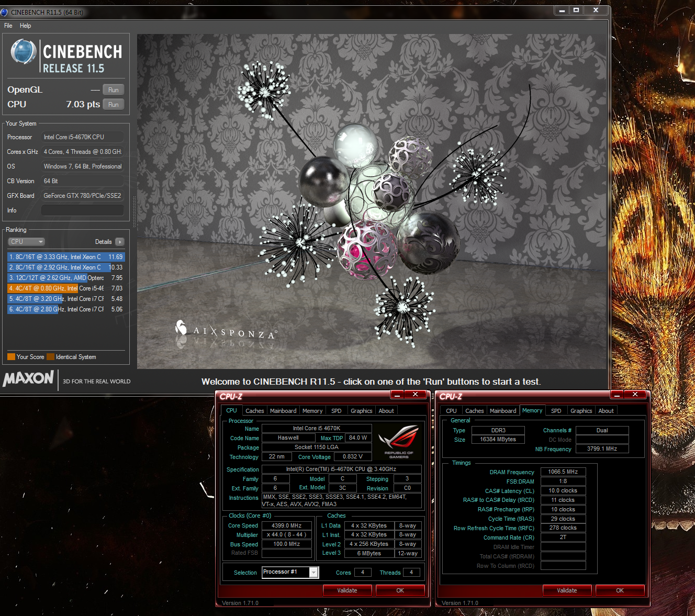Run the OpenGL benchmark test
The width and height of the screenshot is (695, 616).
coord(114,90)
